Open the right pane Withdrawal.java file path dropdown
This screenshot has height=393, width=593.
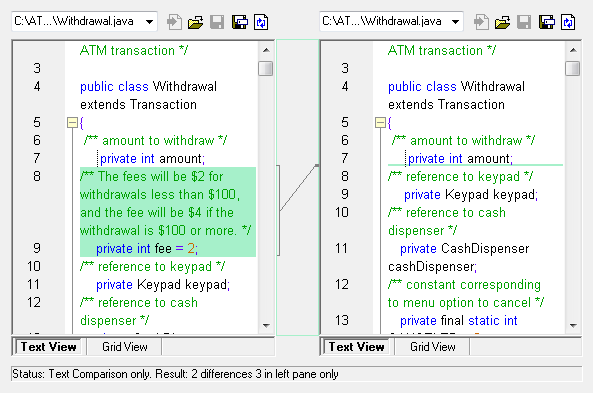coord(456,22)
